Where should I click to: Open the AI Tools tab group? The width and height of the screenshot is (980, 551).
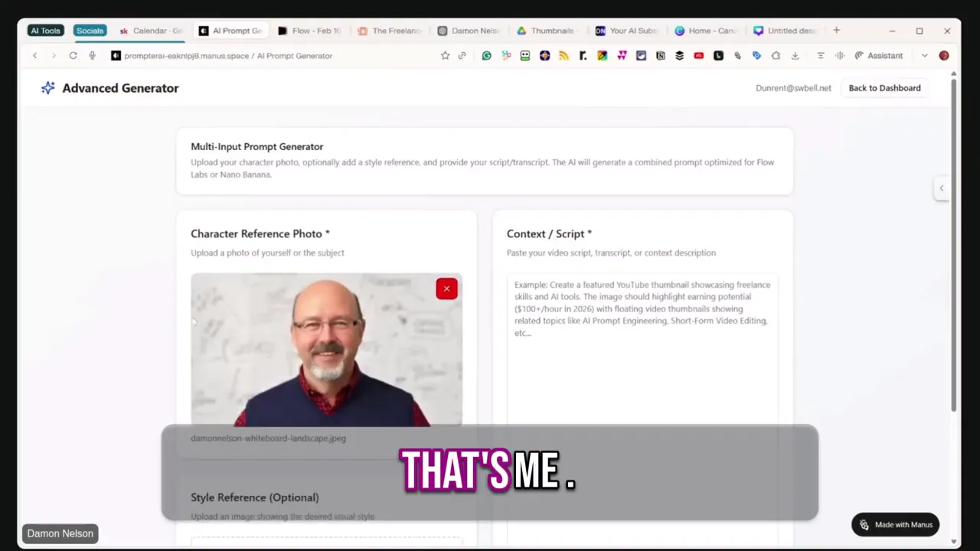click(x=45, y=31)
